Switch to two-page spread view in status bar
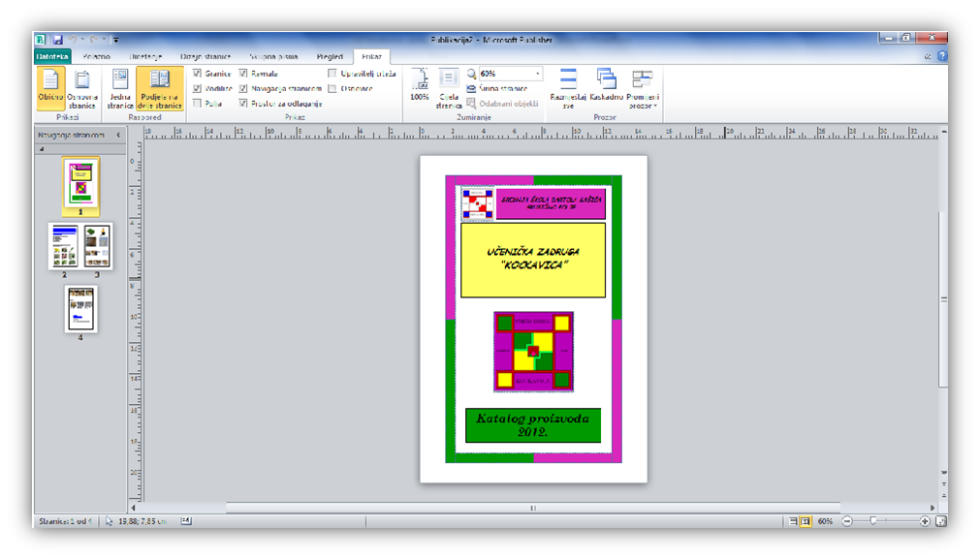 pyautogui.click(x=806, y=521)
